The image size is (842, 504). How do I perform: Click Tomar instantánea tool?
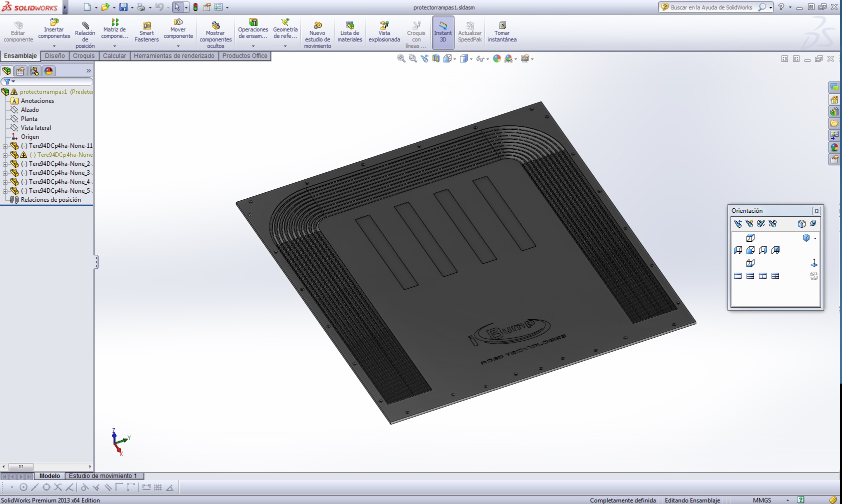(502, 31)
